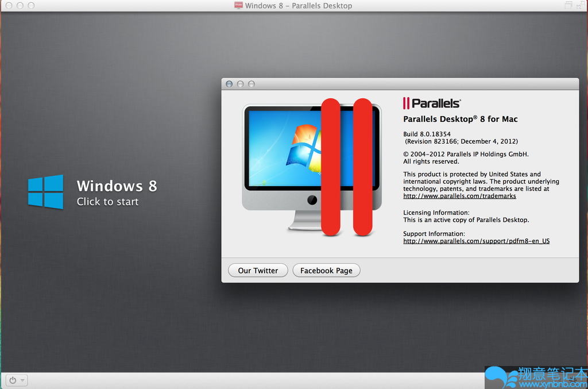Click the Parallels brand logo in About dialog
The image size is (588, 389).
click(432, 103)
